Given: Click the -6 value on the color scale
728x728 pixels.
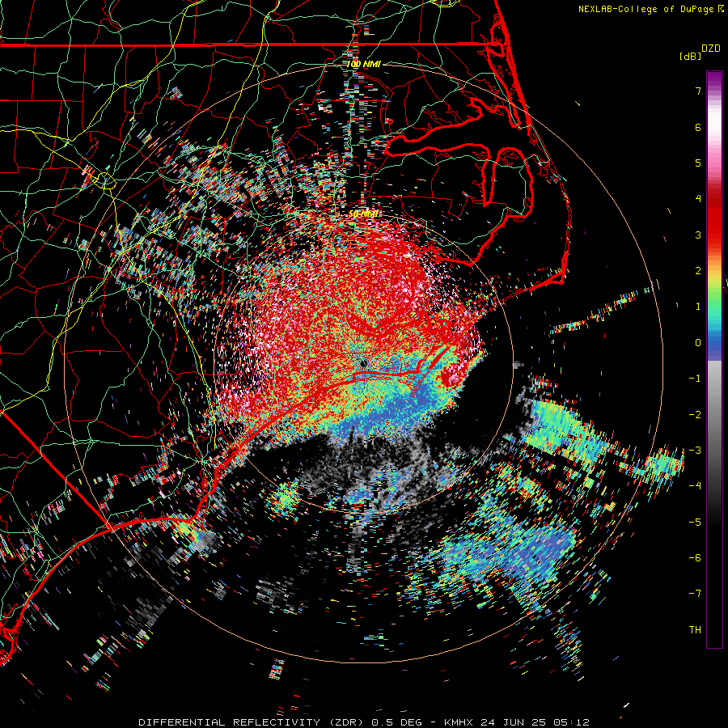Looking at the screenshot, I should (x=695, y=558).
